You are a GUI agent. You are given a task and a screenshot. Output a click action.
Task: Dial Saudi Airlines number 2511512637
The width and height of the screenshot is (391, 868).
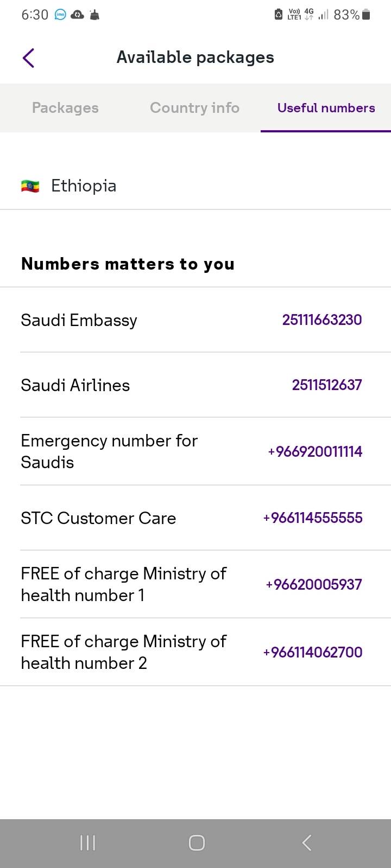(326, 385)
